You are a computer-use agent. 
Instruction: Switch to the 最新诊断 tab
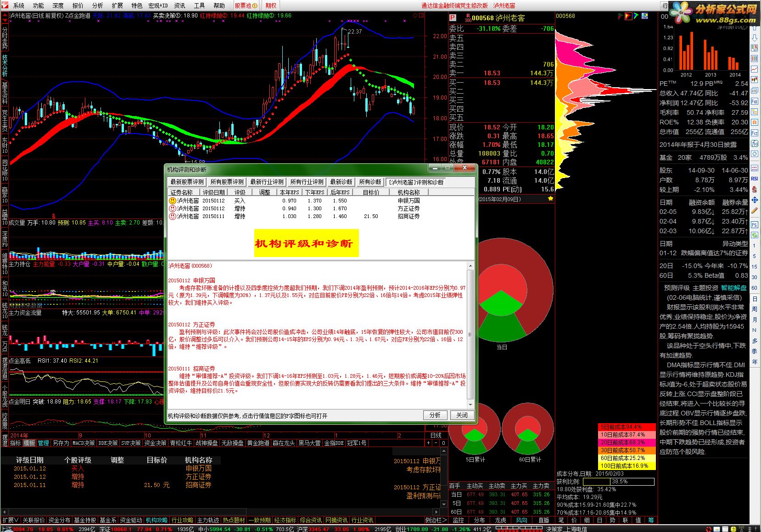[x=341, y=182]
